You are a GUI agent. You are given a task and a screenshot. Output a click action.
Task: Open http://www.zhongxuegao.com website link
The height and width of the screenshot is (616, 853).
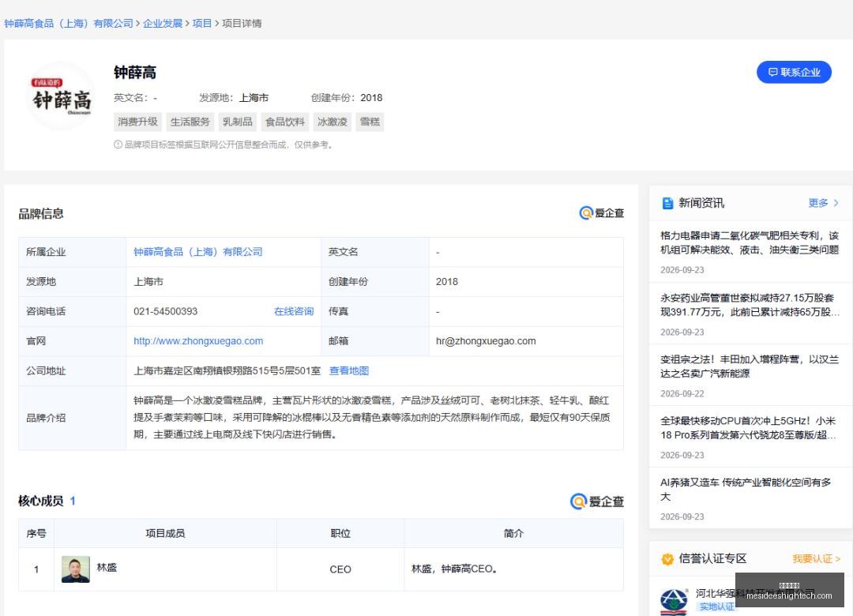[x=198, y=341]
